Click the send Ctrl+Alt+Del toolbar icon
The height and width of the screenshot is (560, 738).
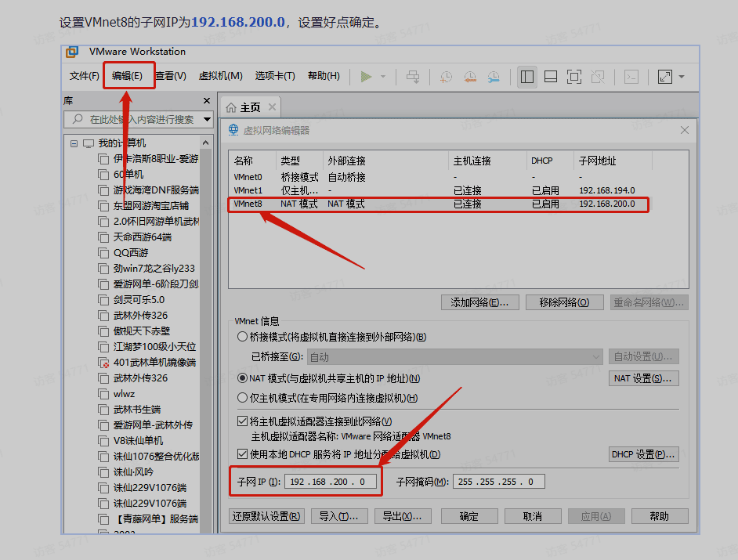click(x=413, y=77)
